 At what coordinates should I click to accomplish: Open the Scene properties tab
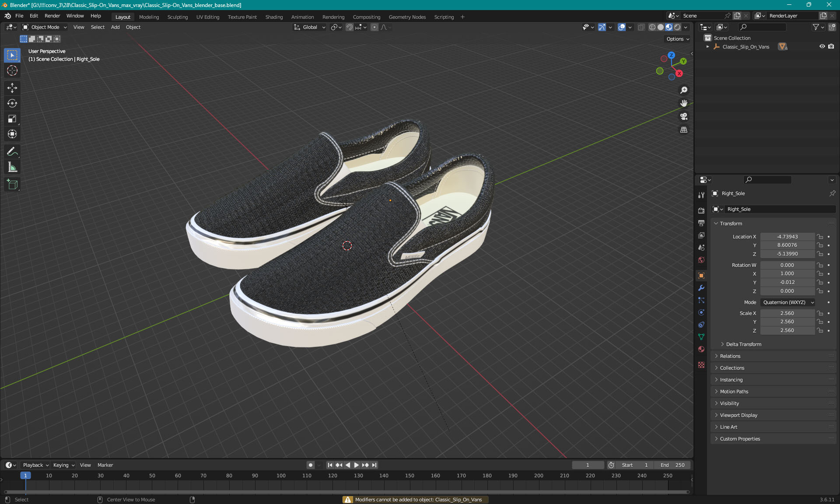pyautogui.click(x=701, y=248)
